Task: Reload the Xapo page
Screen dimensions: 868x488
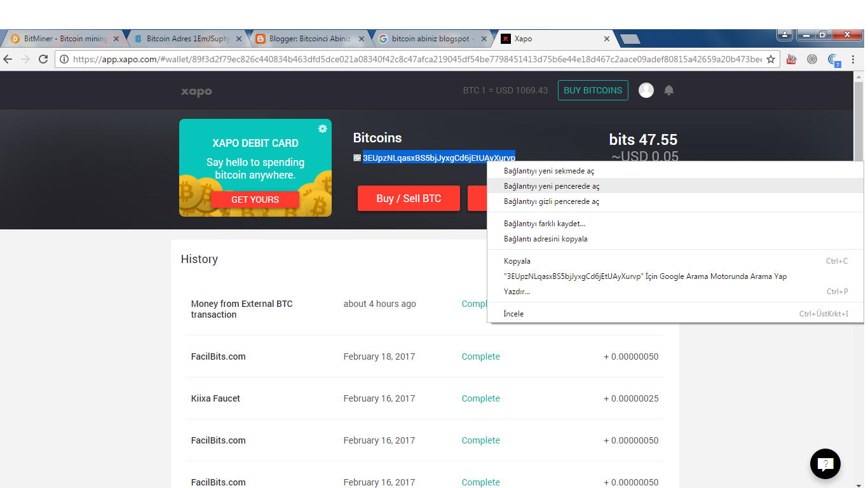Action: 43,59
